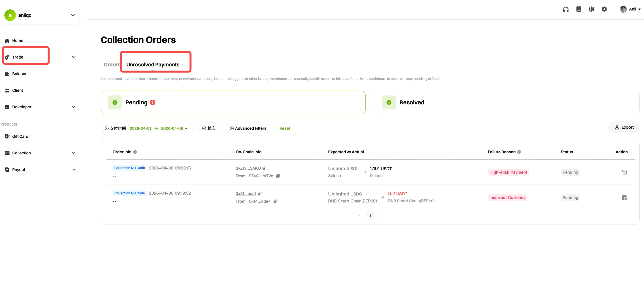Switch to the Orders tab
The image size is (644, 292).
pyautogui.click(x=111, y=65)
